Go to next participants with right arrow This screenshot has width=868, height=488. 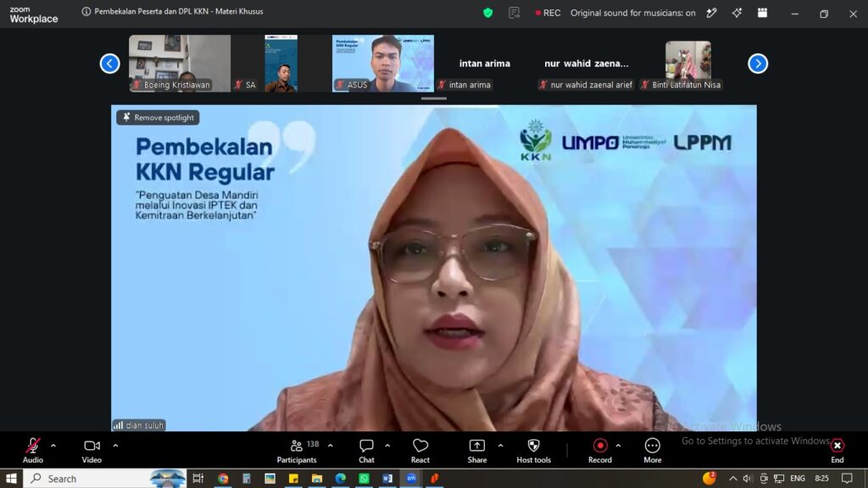(758, 64)
